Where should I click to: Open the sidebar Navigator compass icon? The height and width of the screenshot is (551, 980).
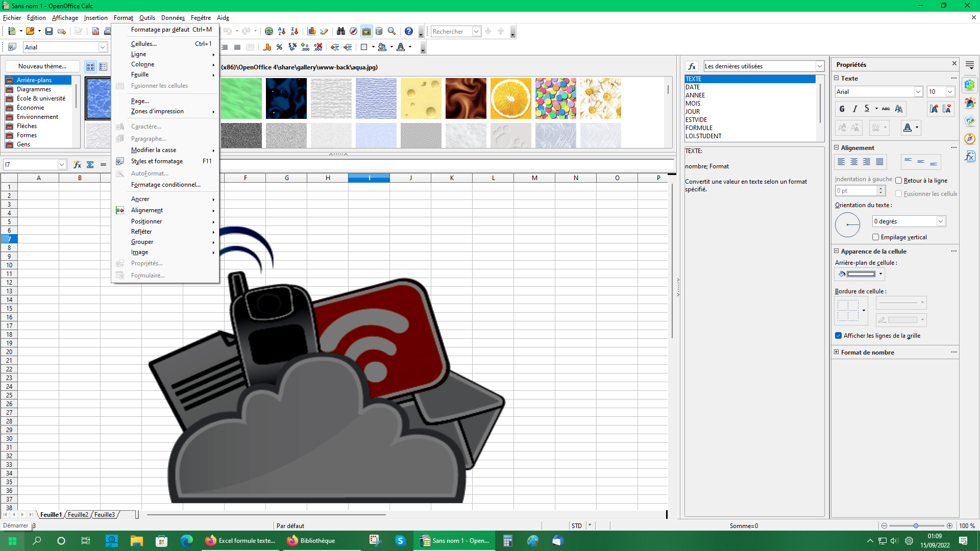[970, 138]
